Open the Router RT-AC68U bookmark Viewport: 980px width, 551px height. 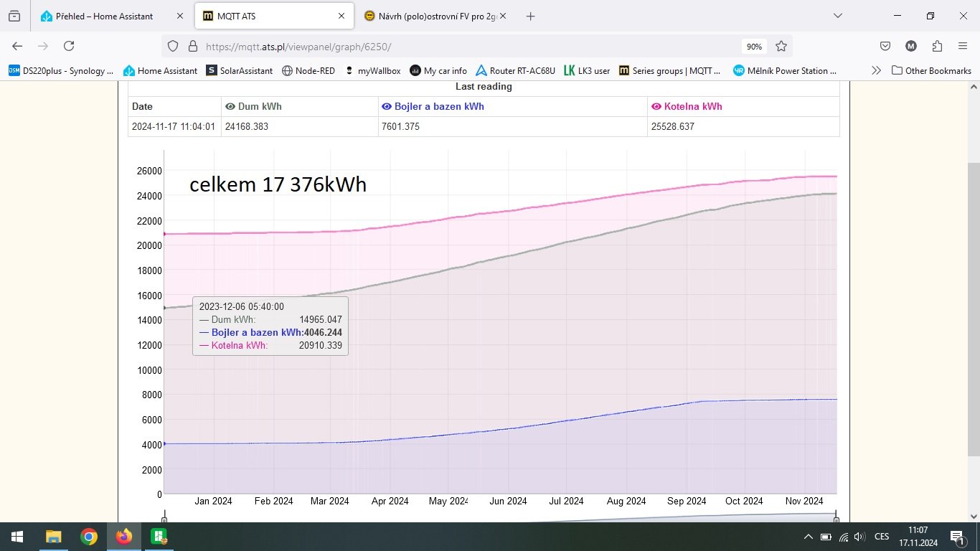tap(516, 70)
